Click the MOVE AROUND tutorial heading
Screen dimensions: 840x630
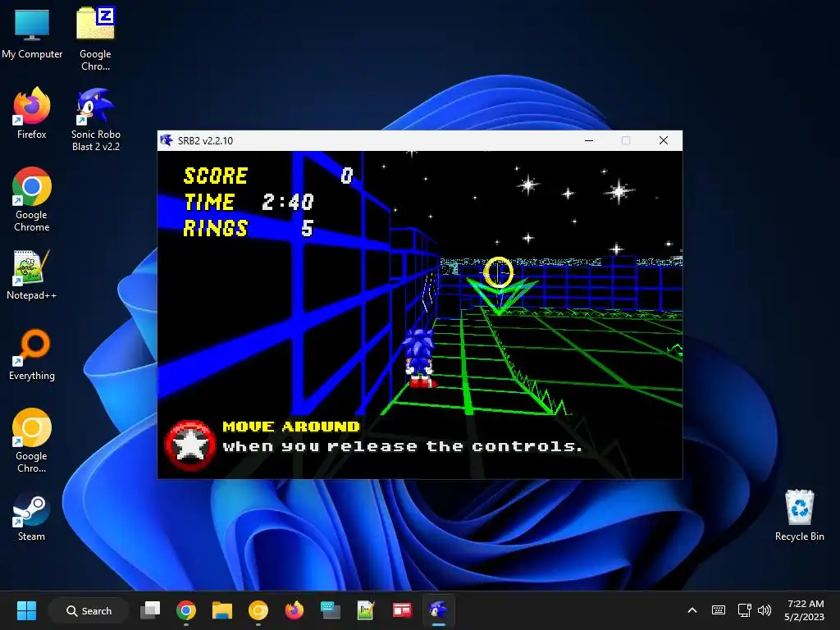tap(291, 427)
